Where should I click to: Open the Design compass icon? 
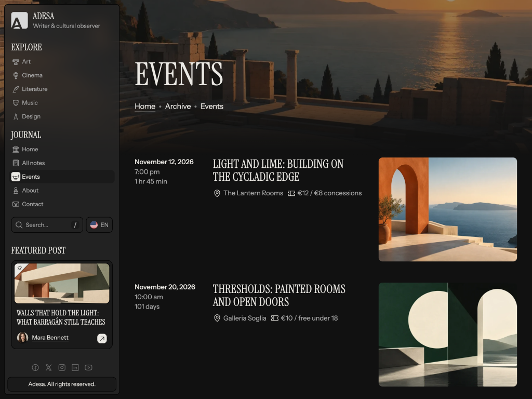click(16, 117)
